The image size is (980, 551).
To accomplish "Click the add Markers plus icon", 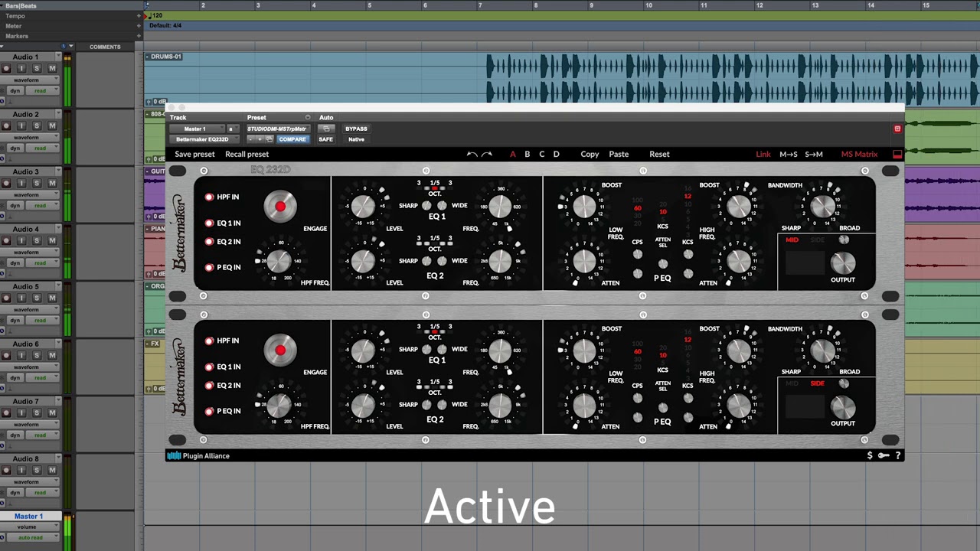I will (139, 36).
